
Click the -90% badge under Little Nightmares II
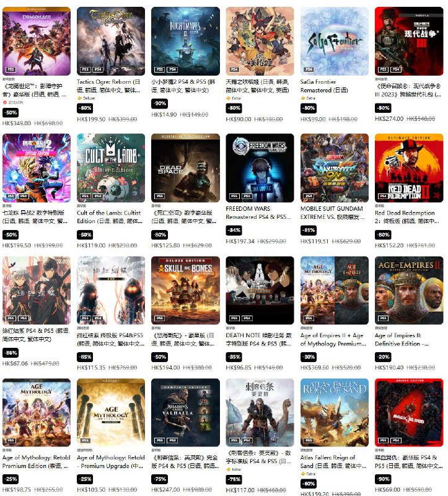point(159,104)
